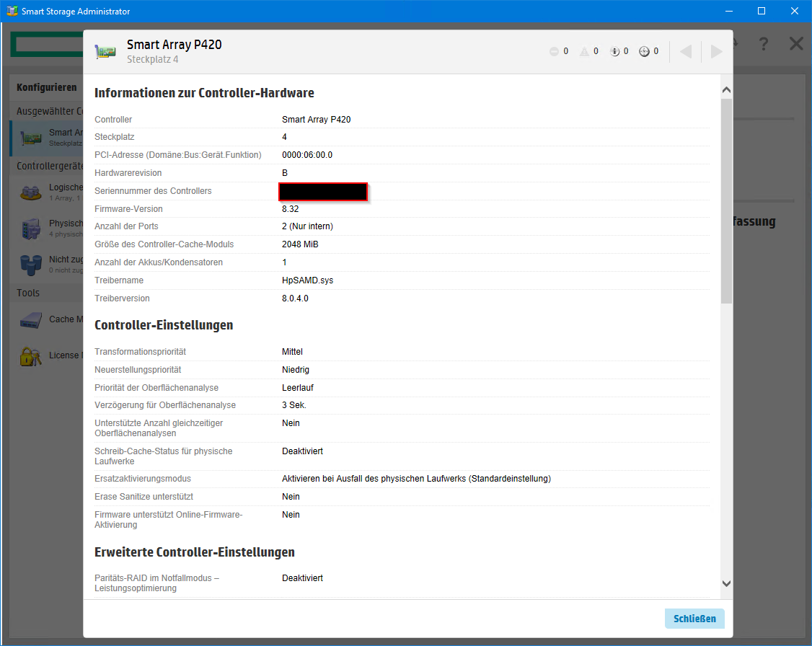Open Cache Manager tool icon

tap(30, 320)
